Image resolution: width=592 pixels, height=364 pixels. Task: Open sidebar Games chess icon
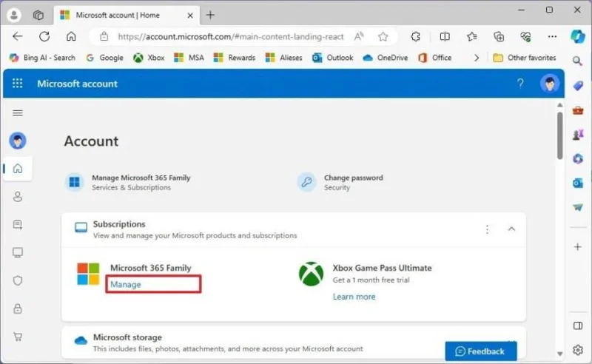click(578, 135)
